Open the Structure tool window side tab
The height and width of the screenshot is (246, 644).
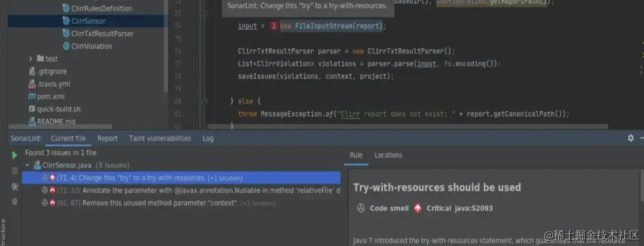[x=4, y=232]
